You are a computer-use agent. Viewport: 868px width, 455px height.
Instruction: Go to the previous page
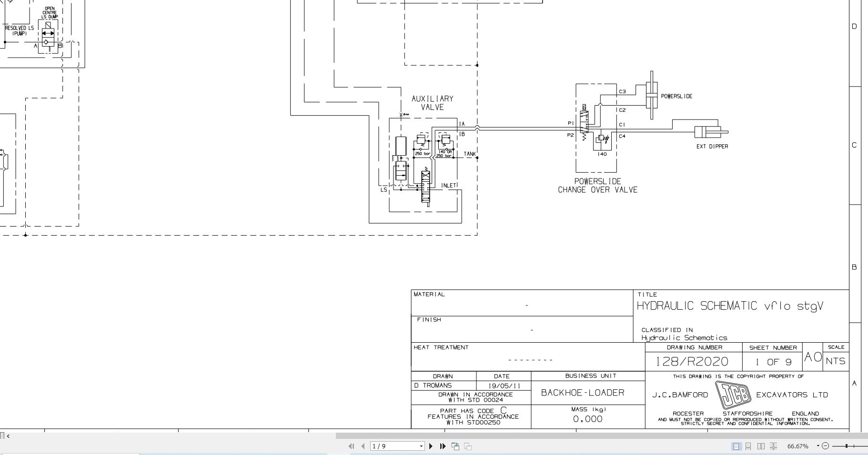click(363, 446)
